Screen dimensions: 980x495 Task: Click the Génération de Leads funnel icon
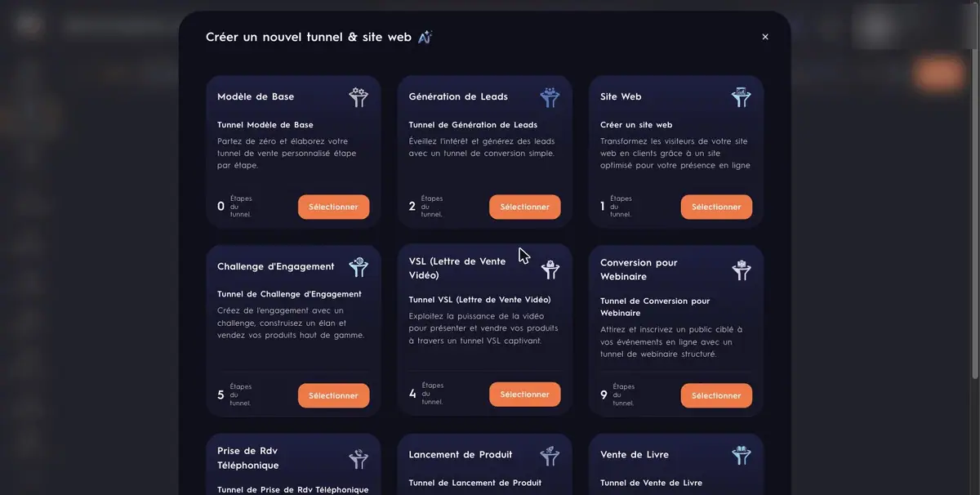pyautogui.click(x=550, y=97)
